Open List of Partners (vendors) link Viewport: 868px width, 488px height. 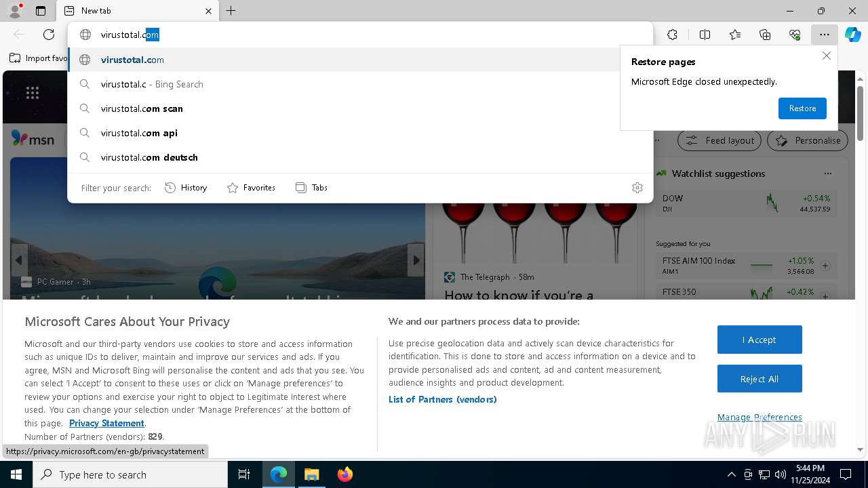point(442,399)
